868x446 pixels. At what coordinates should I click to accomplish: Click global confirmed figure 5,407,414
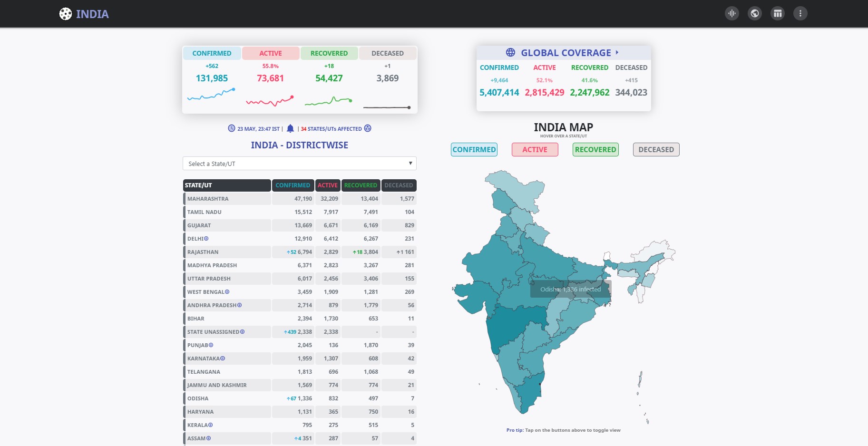tap(499, 92)
